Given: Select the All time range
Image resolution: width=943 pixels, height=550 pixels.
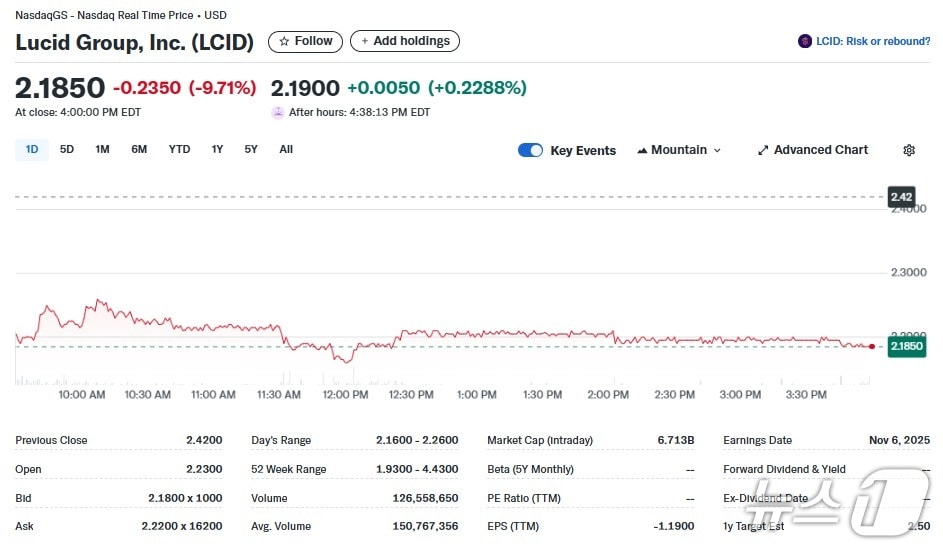Looking at the screenshot, I should coord(286,149).
